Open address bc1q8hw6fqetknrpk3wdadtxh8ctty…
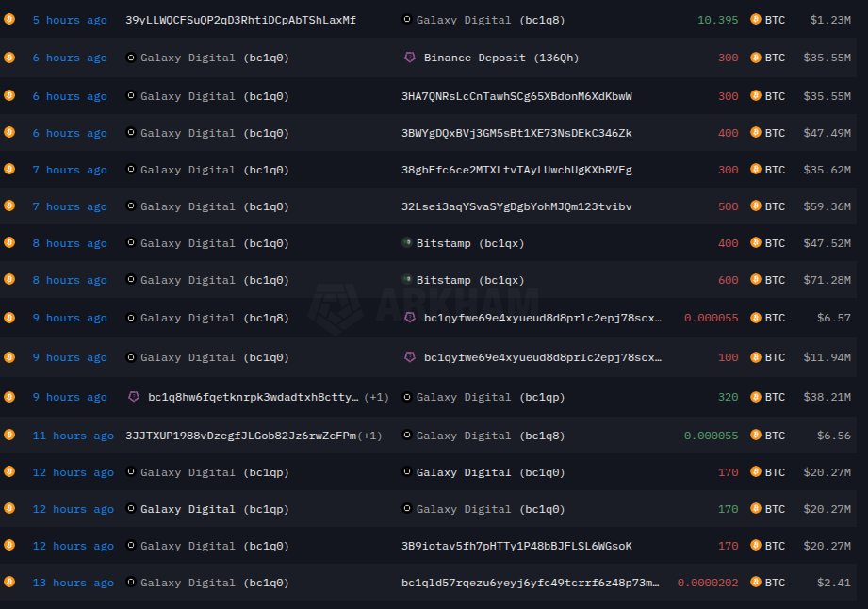 click(x=253, y=397)
